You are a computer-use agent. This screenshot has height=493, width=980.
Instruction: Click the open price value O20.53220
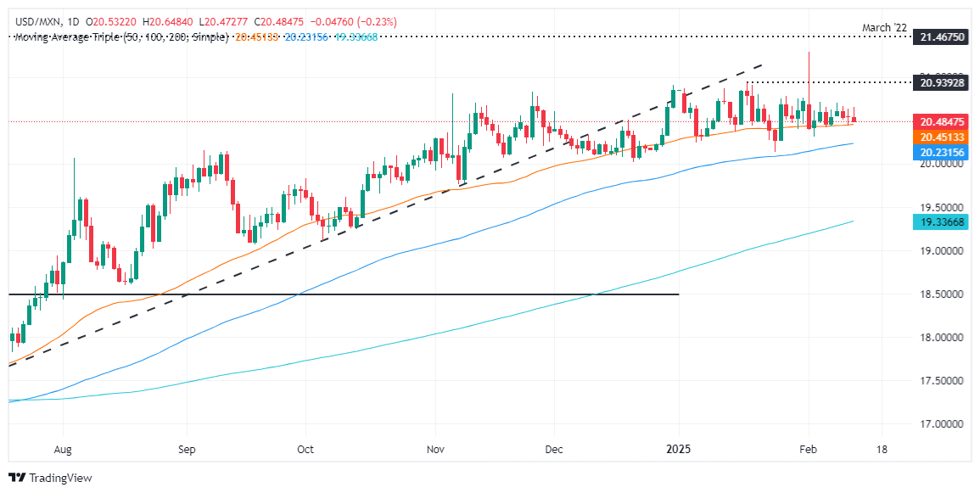111,25
